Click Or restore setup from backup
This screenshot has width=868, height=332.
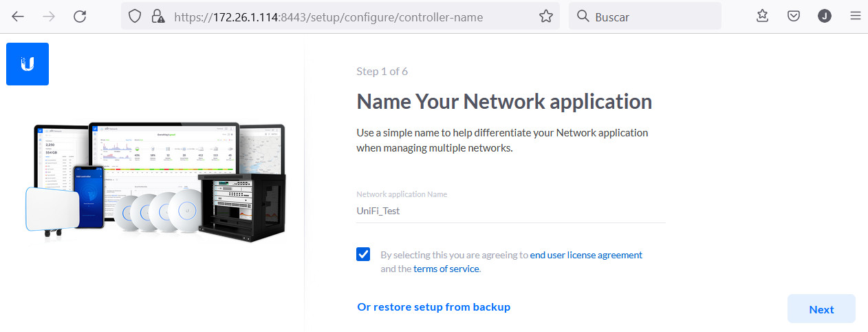433,307
